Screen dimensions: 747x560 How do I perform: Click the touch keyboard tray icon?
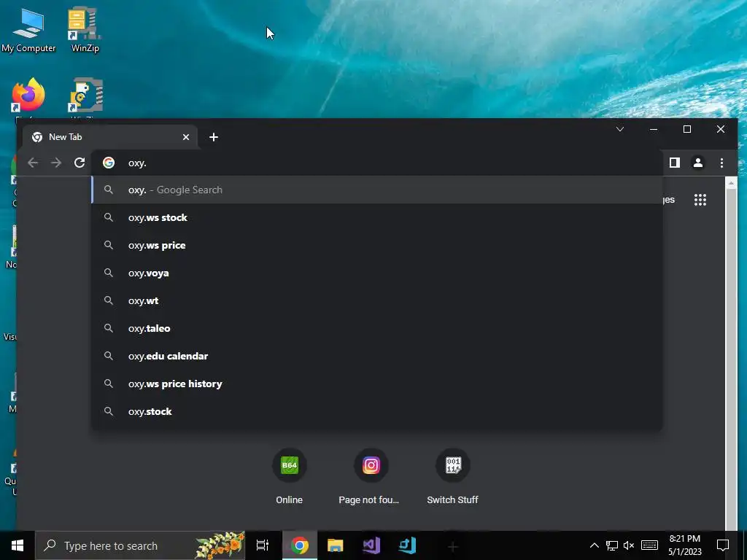click(649, 545)
